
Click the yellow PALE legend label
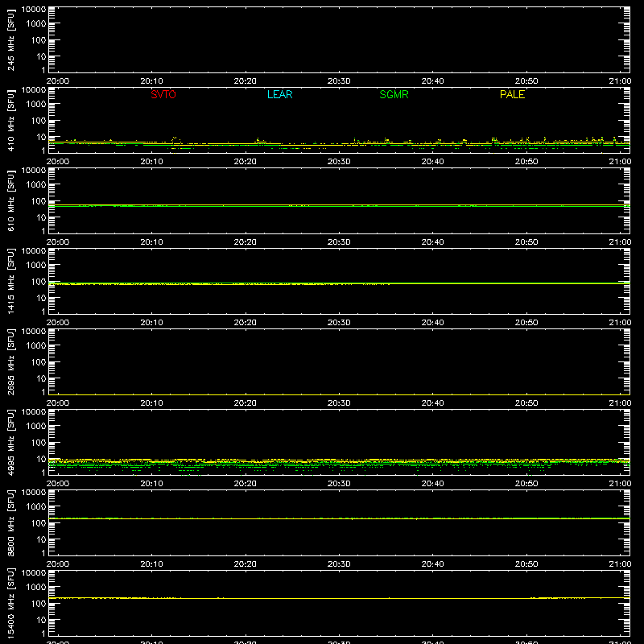pyautogui.click(x=512, y=94)
